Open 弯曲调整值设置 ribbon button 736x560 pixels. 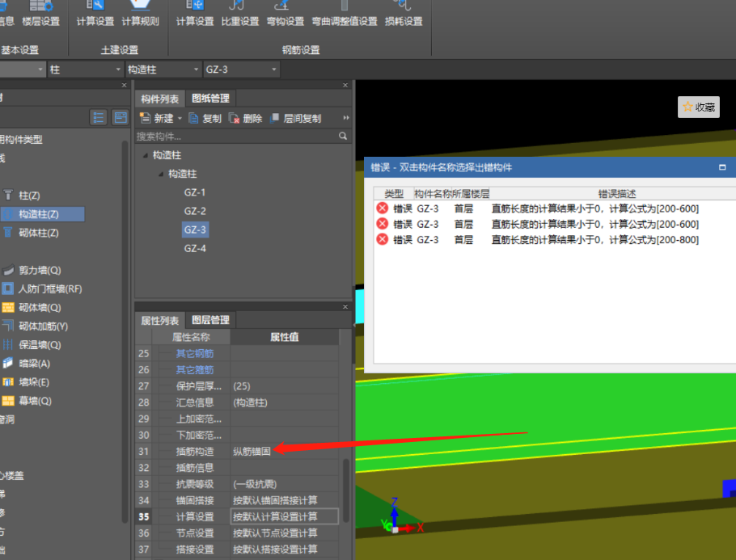(x=345, y=14)
